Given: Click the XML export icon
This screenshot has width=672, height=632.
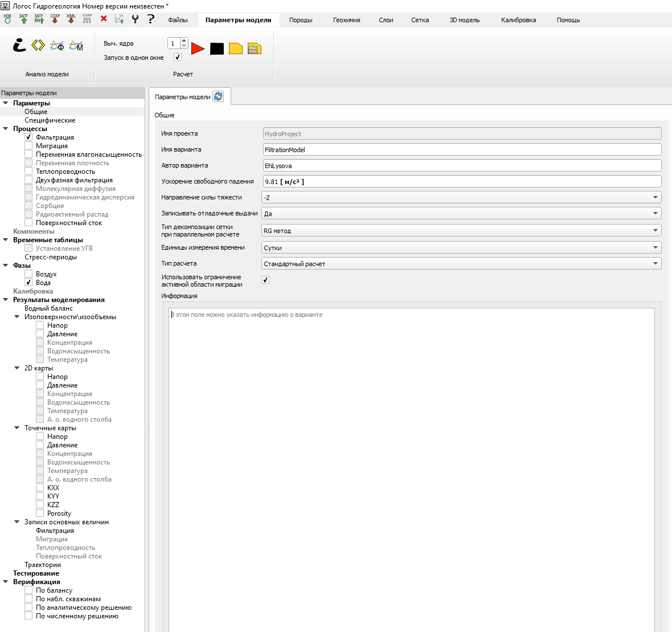Looking at the screenshot, I should tap(71, 19).
